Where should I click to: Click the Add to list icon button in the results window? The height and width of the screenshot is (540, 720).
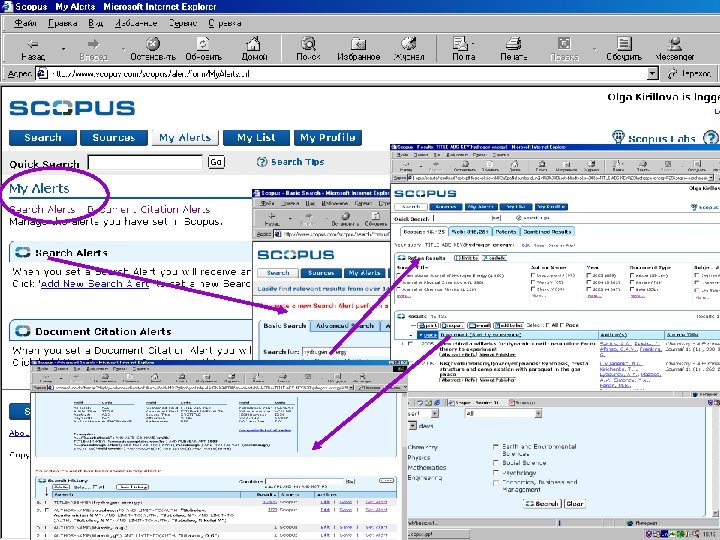508,325
